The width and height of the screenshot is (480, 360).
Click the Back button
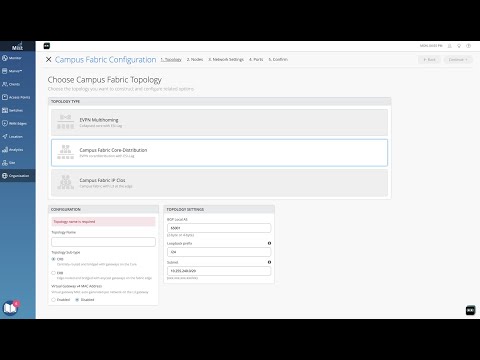[x=429, y=60]
